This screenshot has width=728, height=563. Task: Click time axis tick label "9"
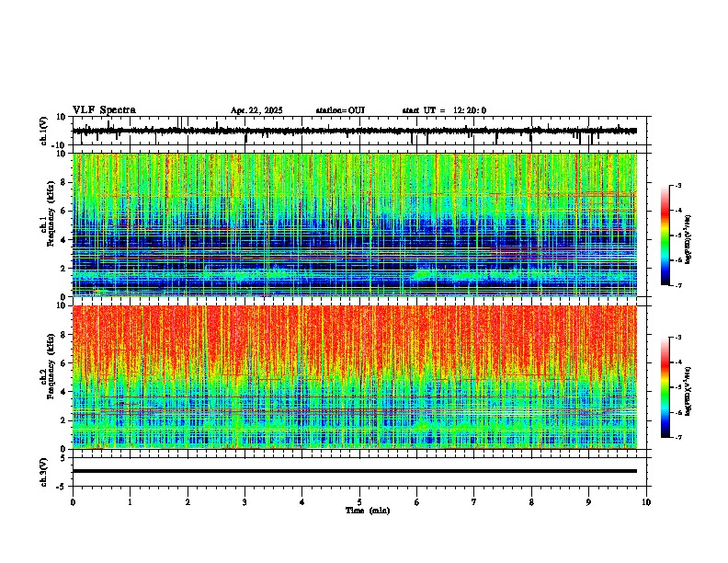588,502
